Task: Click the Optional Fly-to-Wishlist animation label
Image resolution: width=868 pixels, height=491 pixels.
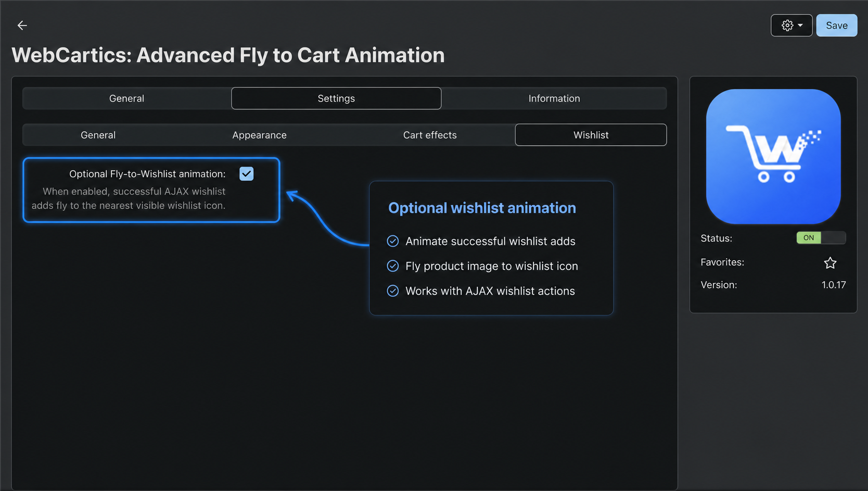Action: (x=147, y=174)
